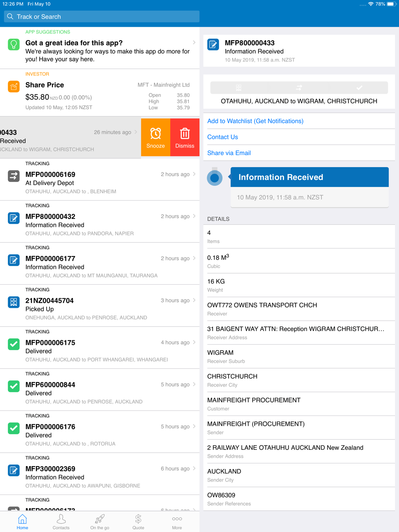Screen dimensions: 399x532
Task: Open the Quote tab
Action: click(138, 522)
